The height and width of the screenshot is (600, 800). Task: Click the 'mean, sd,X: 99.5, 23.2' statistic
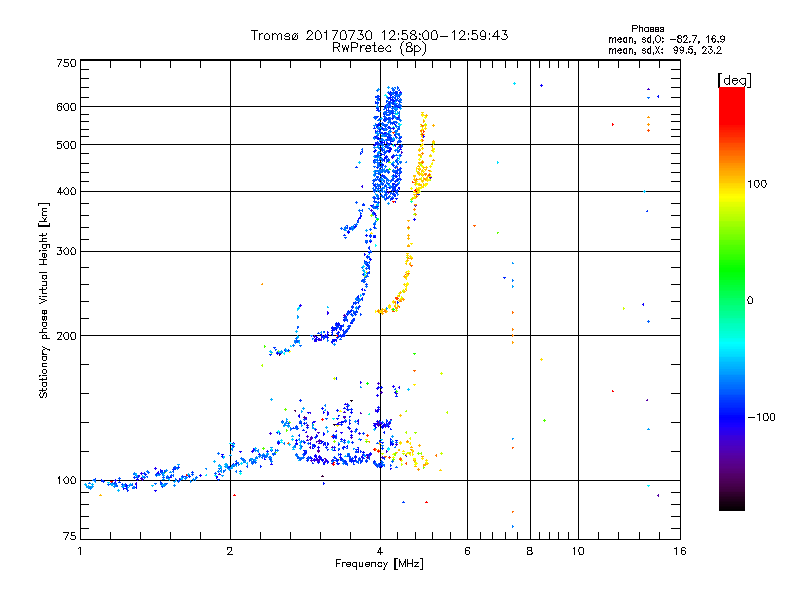(665, 50)
